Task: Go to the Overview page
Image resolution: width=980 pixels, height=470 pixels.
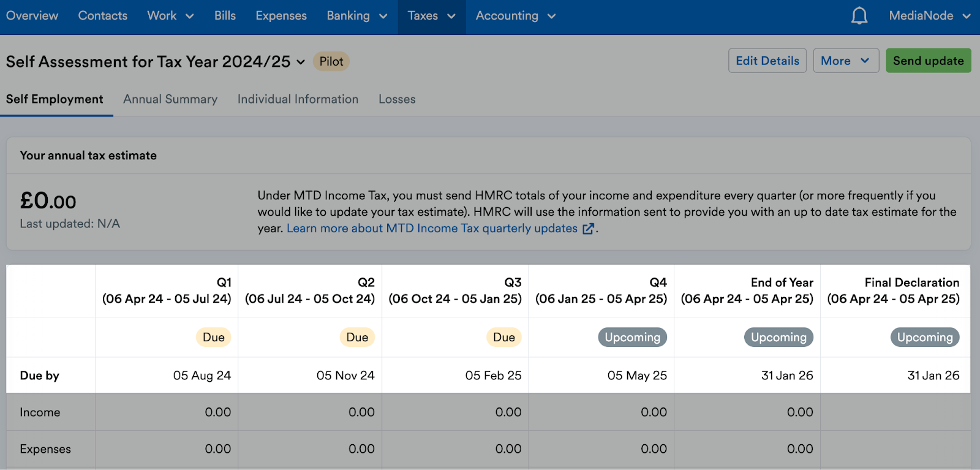Action: (32, 16)
